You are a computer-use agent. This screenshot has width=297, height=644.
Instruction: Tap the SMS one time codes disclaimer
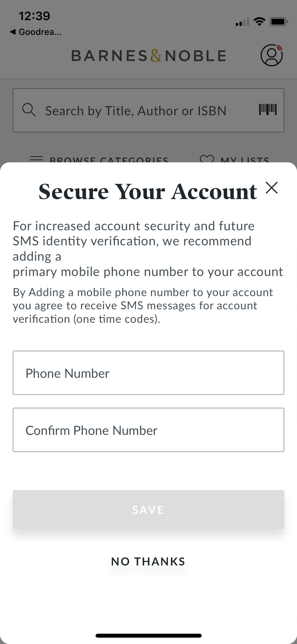point(143,306)
